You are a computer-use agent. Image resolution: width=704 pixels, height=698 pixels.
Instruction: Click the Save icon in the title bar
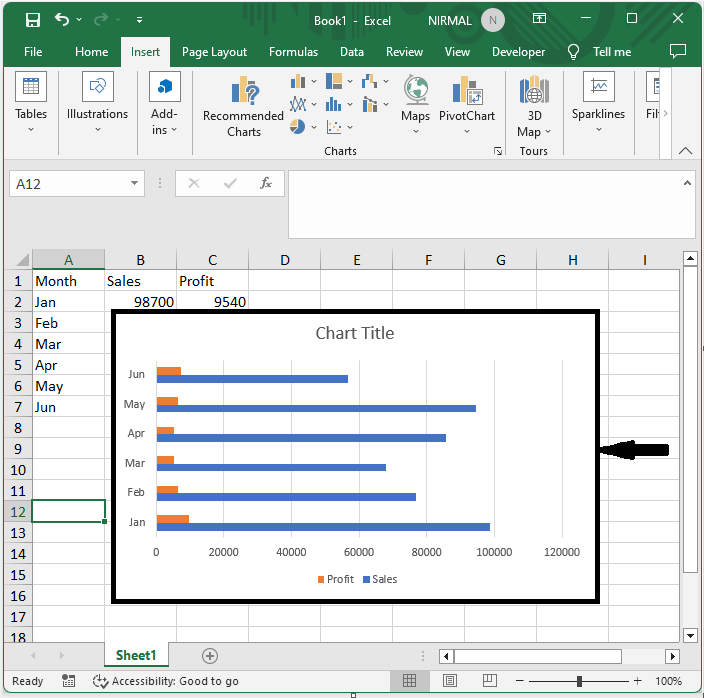tap(33, 20)
